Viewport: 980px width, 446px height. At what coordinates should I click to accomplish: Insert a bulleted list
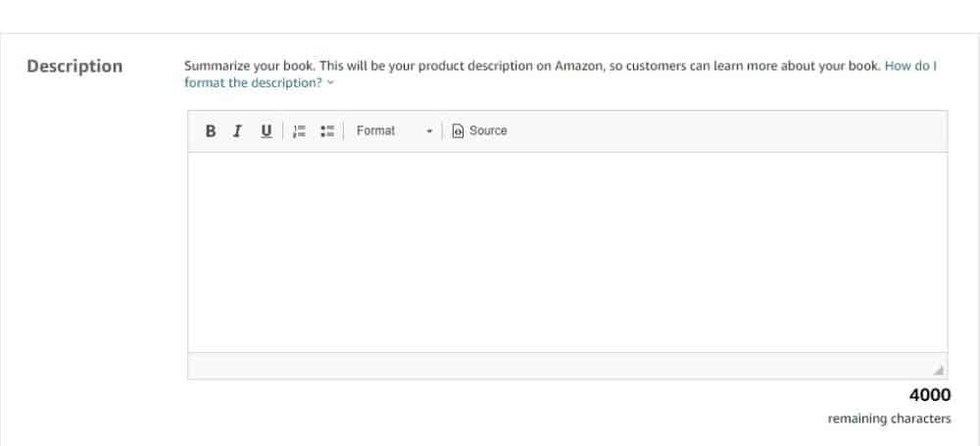(x=327, y=130)
